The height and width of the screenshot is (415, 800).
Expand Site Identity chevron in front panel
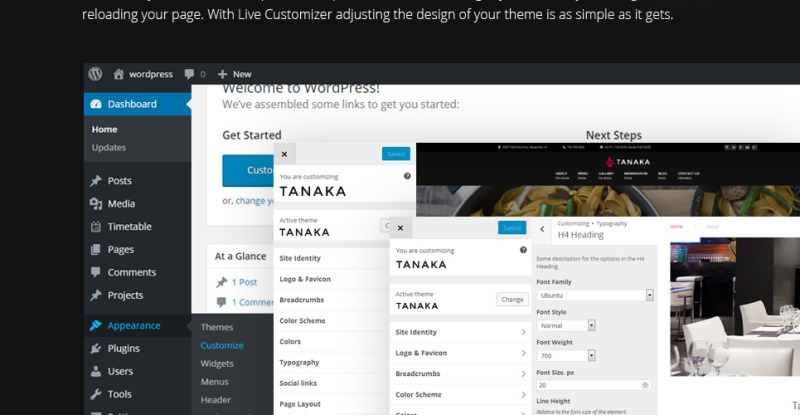point(523,332)
